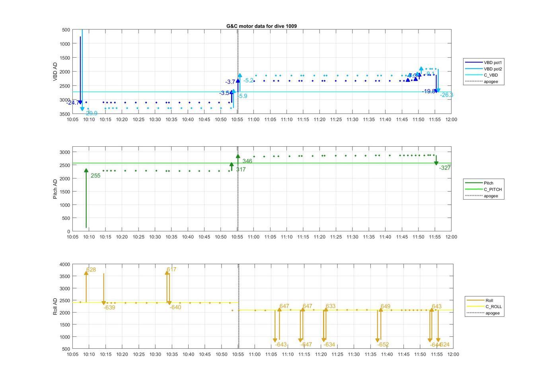Click the '-643' roll data label
Screen dimensions: 557x392
point(281,345)
